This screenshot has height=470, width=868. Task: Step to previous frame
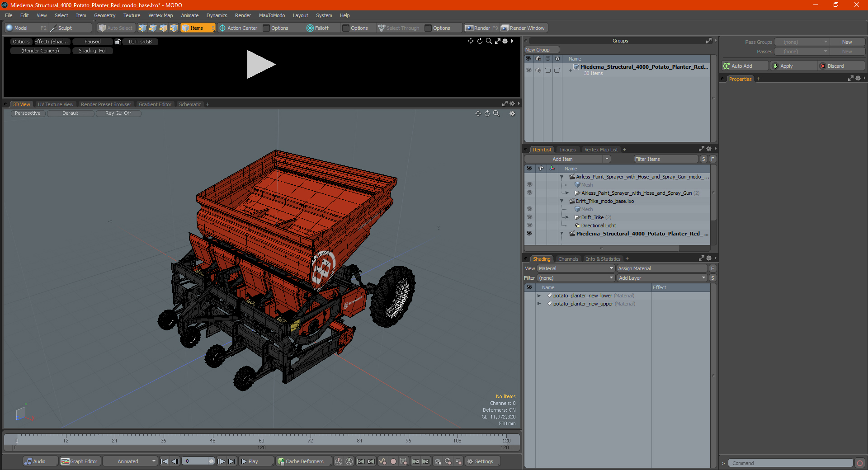coord(175,461)
